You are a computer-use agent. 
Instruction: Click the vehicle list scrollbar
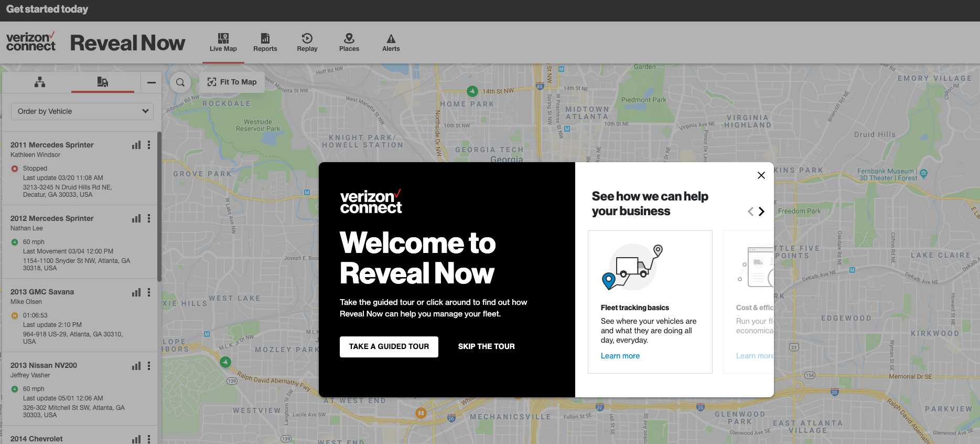(x=159, y=206)
